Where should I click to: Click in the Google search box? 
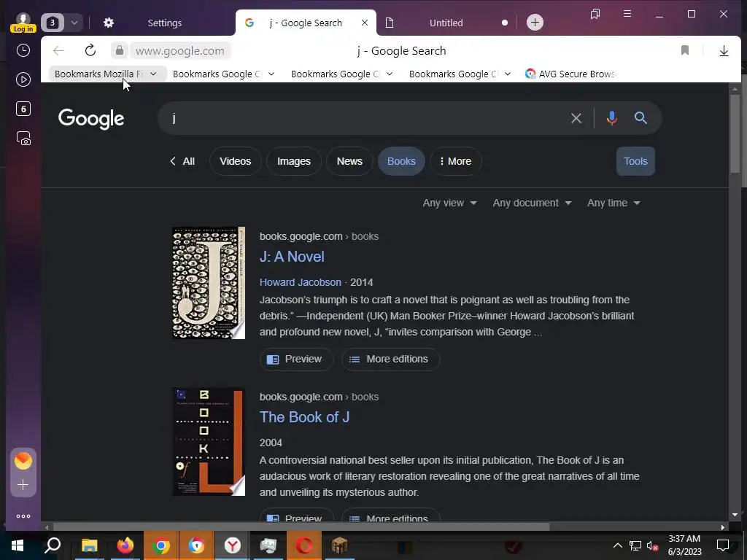tap(367, 118)
